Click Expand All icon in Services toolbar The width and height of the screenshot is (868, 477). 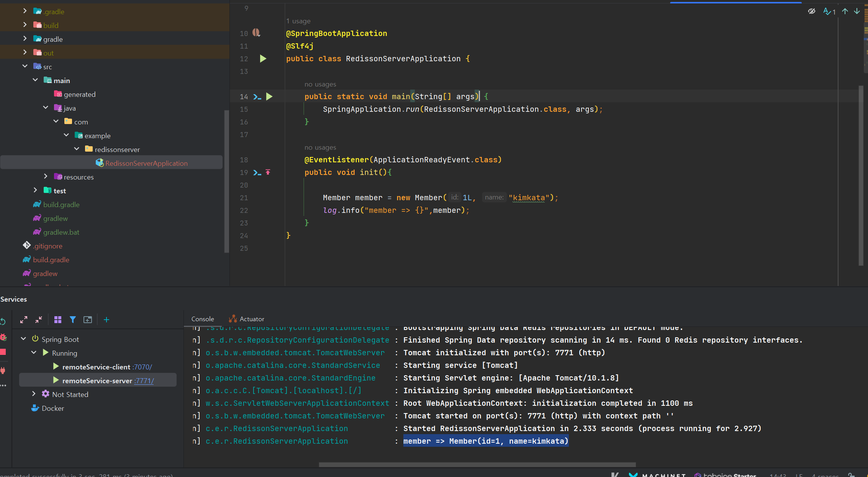[x=24, y=320]
